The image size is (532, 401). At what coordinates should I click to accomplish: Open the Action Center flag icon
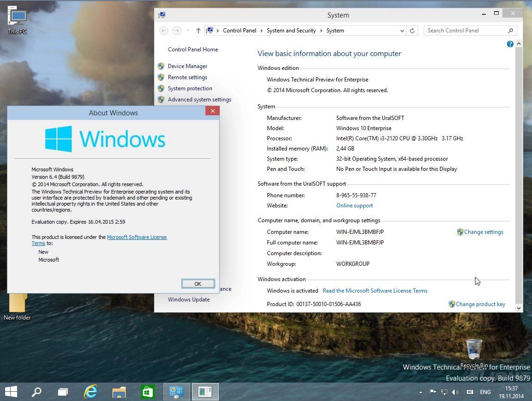(433, 392)
